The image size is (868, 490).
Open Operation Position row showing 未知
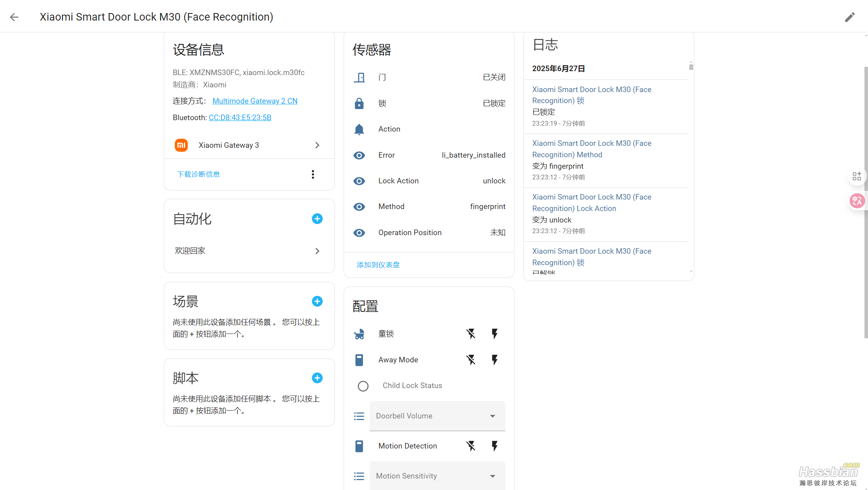tap(429, 233)
